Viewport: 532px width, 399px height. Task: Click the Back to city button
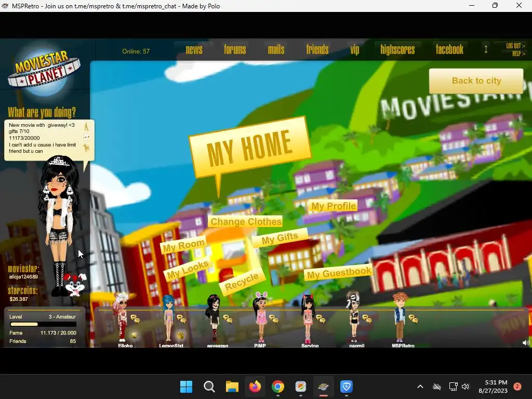pyautogui.click(x=476, y=81)
